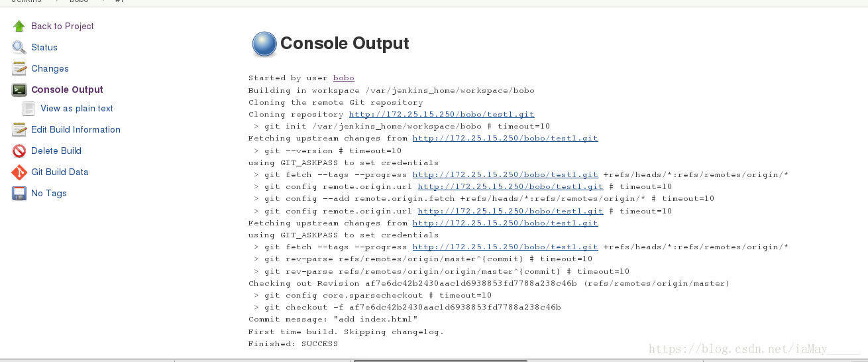Image resolution: width=868 pixels, height=362 pixels.
Task: Open the Git Build Data link
Action: point(60,172)
